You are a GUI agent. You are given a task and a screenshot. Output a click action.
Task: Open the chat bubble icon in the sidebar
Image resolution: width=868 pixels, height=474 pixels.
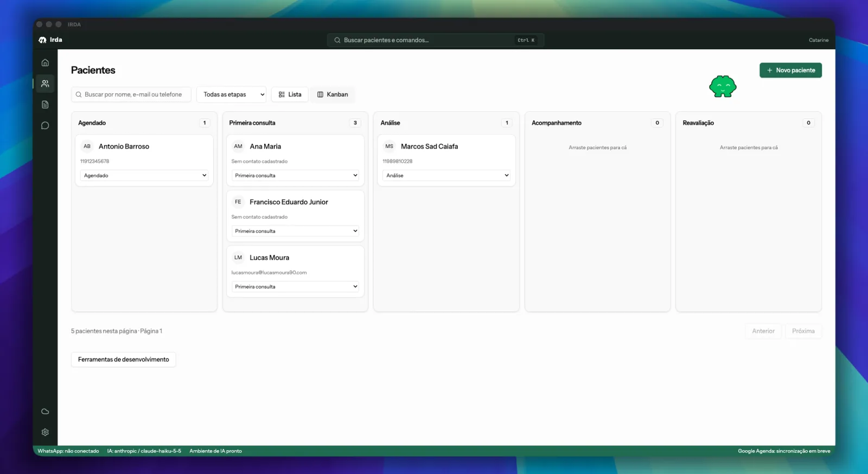coord(45,125)
